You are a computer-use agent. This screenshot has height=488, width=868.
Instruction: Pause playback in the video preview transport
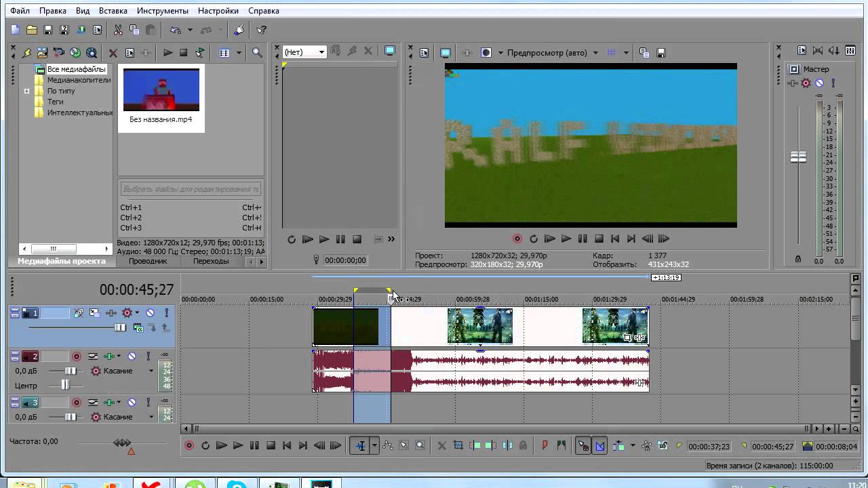tap(583, 239)
